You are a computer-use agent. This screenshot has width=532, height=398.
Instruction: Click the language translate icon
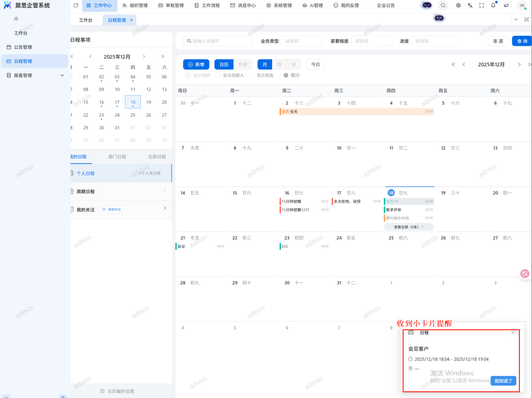pyautogui.click(x=470, y=5)
